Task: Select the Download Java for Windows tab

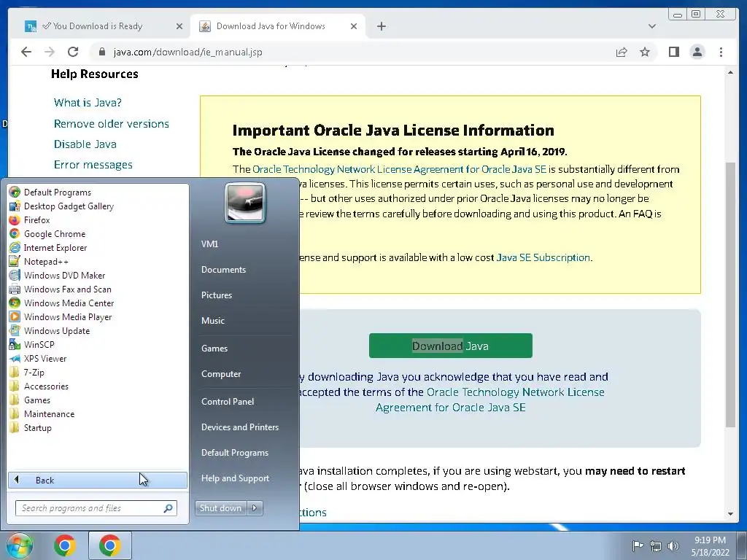Action: point(278,26)
